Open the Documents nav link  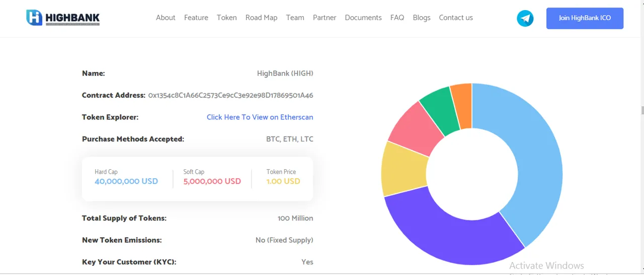(x=363, y=18)
